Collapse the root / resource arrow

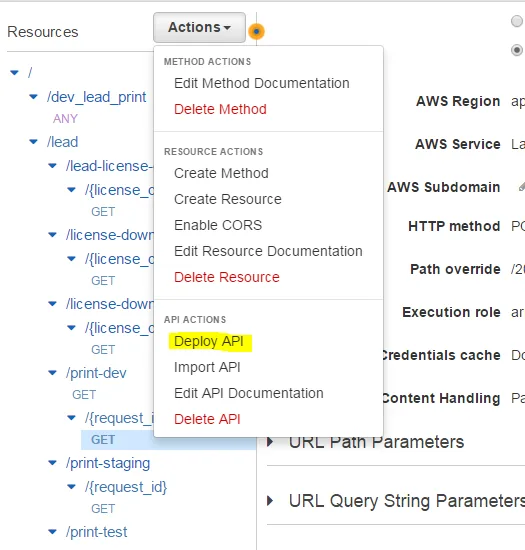14,73
